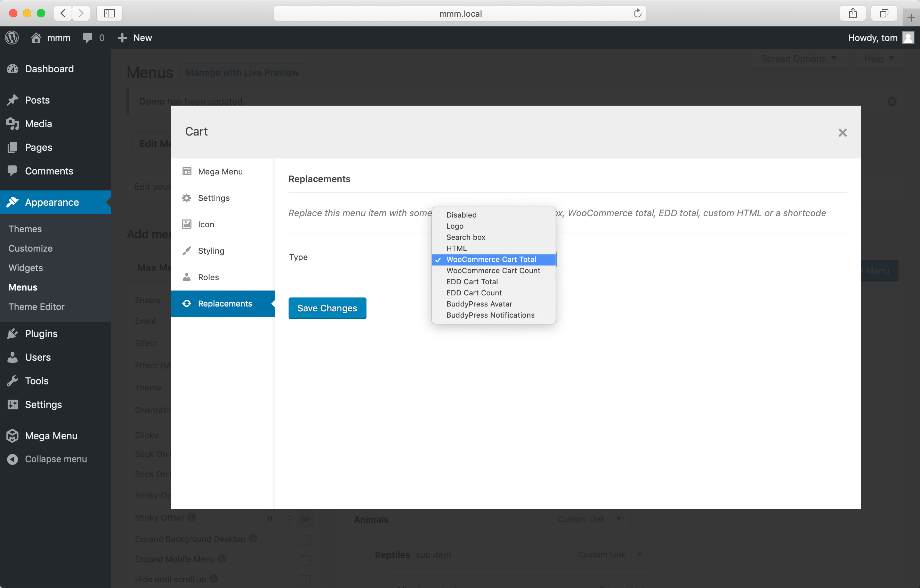Pick Search box replacement type
Screen dimensions: 920x588
click(x=494, y=237)
